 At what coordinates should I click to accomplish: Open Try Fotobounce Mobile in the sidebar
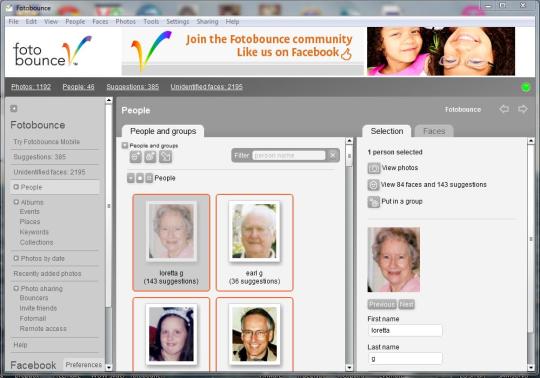point(47,142)
